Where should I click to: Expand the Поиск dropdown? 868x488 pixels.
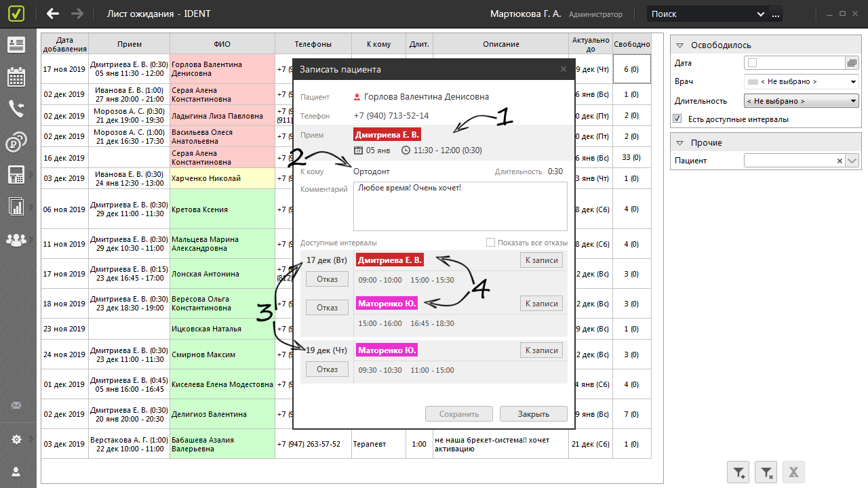point(760,14)
